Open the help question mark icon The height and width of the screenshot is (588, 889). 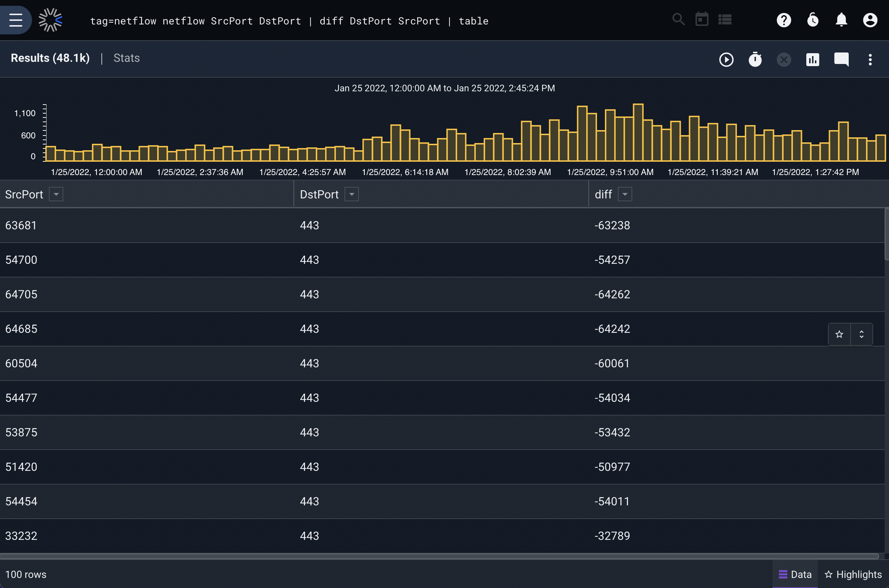pyautogui.click(x=784, y=20)
